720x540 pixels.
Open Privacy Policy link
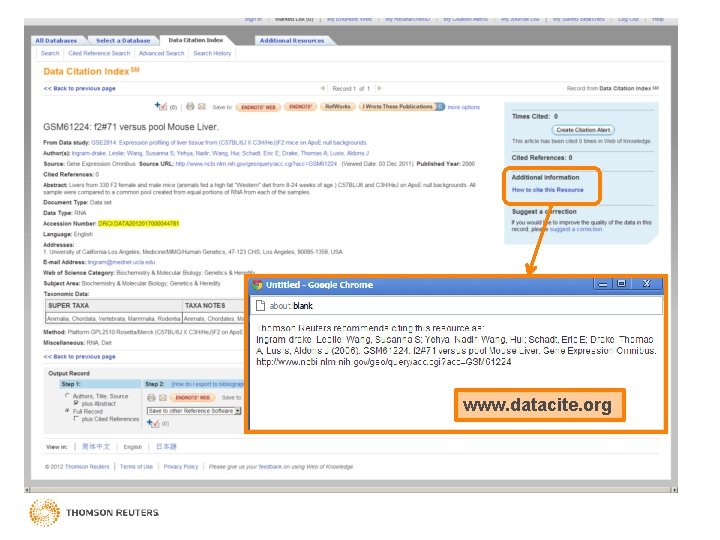pos(180,467)
